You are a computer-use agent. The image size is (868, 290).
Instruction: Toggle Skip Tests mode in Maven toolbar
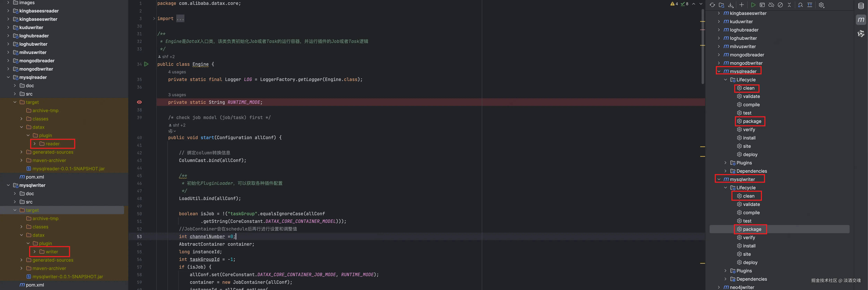[780, 5]
